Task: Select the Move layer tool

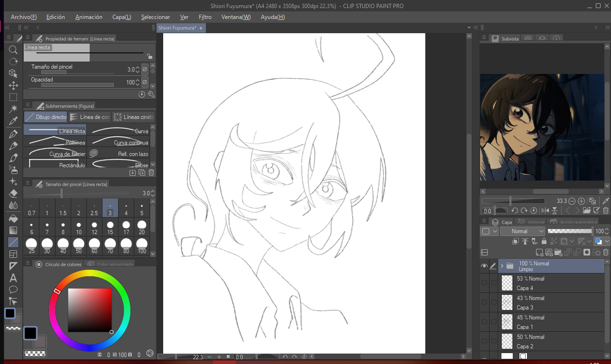Action: click(13, 85)
